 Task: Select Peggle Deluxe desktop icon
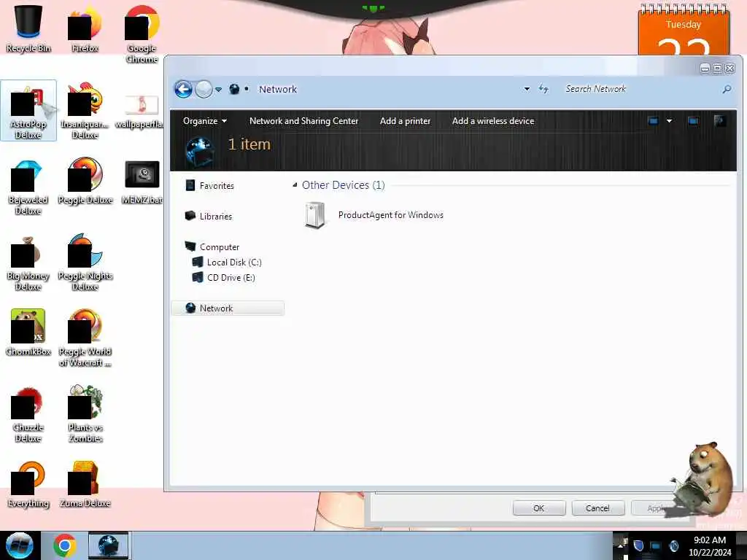(x=85, y=181)
